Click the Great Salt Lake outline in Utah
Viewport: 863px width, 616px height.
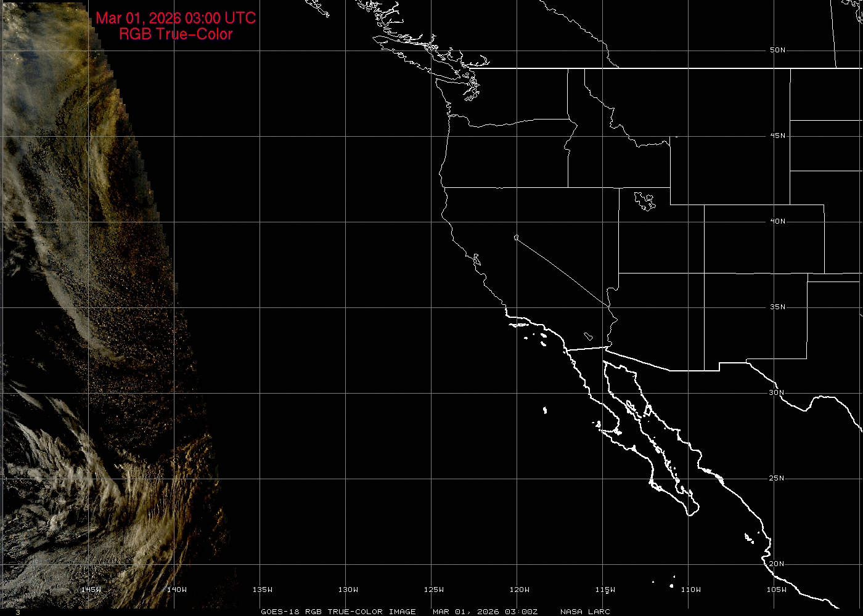pos(645,201)
